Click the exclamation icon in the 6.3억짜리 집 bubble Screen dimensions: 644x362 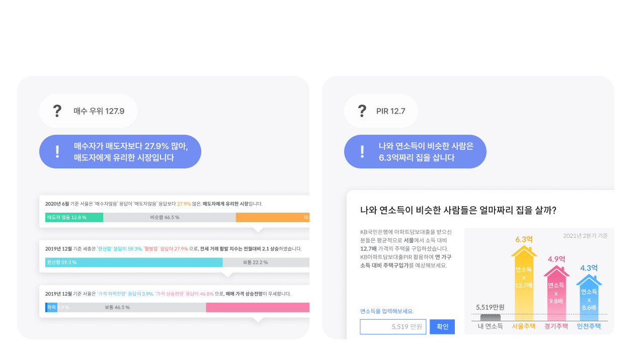pyautogui.click(x=362, y=151)
